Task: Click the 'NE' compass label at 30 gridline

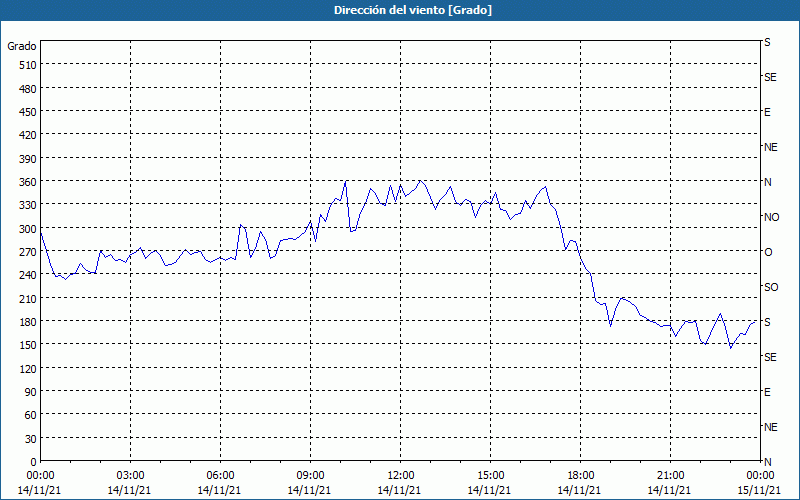Action: click(770, 427)
